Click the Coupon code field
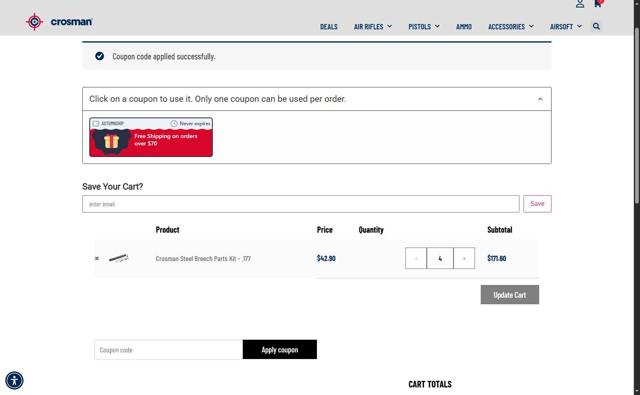The image size is (640, 395). point(169,350)
